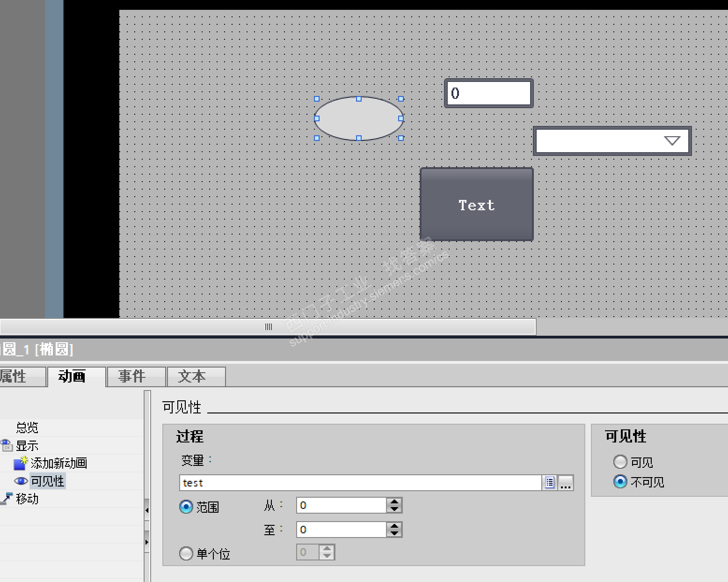728x582 pixels.
Task: Click the right splitter arrow beside the tree
Action: point(147,542)
